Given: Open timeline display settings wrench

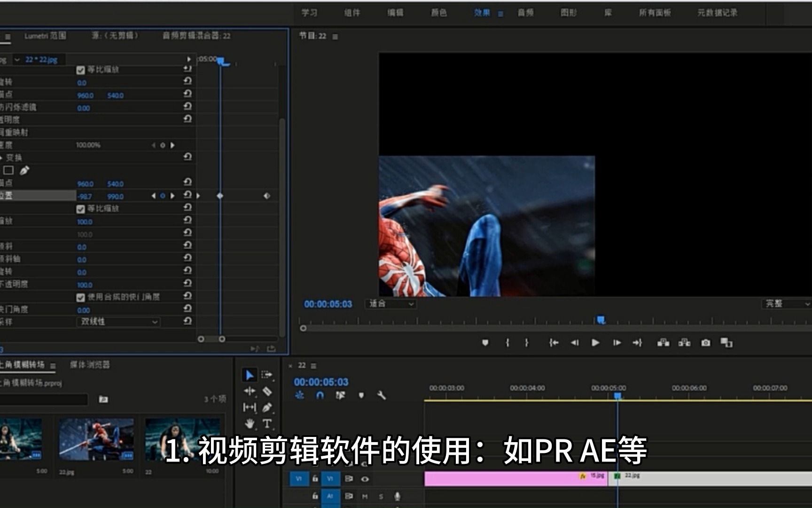Looking at the screenshot, I should tap(382, 396).
